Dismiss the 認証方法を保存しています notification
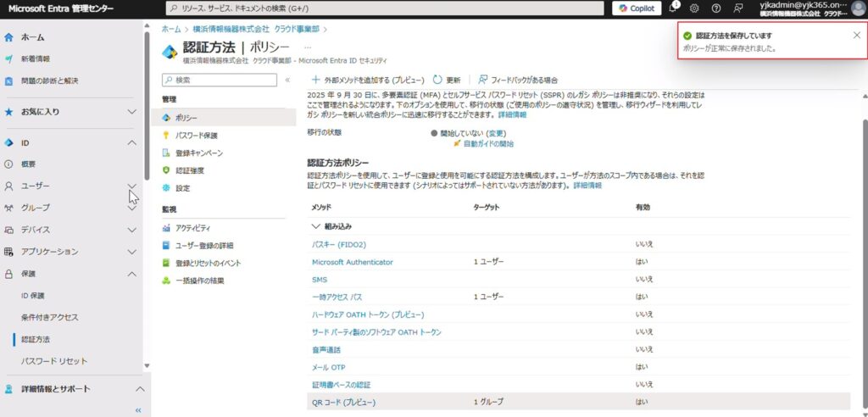 coord(857,35)
